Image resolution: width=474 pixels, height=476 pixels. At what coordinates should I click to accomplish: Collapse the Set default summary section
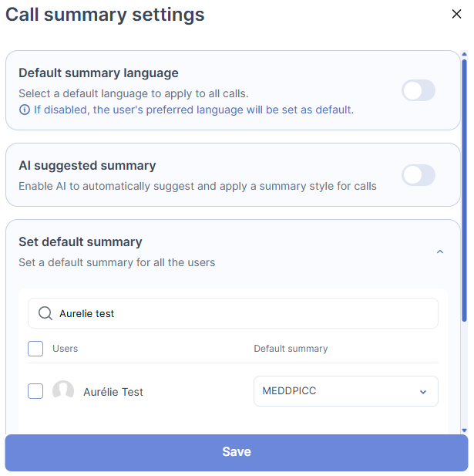tap(440, 252)
